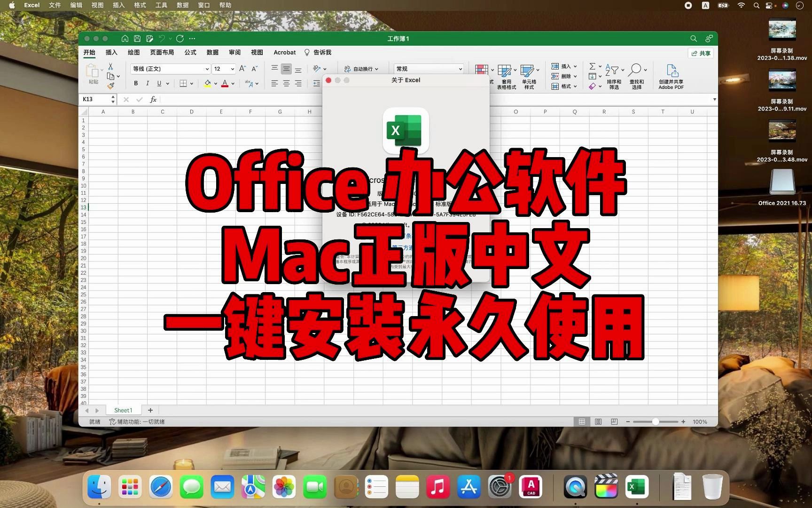Toggle Underline formatting
The height and width of the screenshot is (508, 812).
[159, 83]
